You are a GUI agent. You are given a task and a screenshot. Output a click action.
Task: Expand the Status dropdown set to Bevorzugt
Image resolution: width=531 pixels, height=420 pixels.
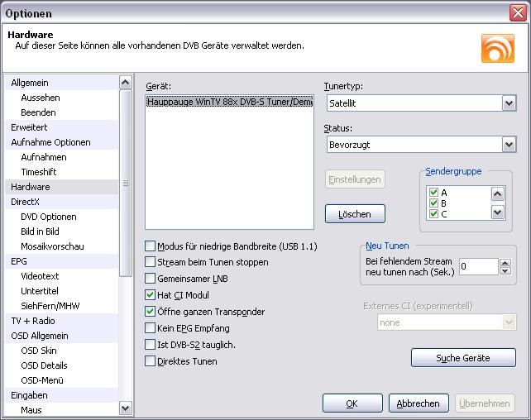coord(509,145)
